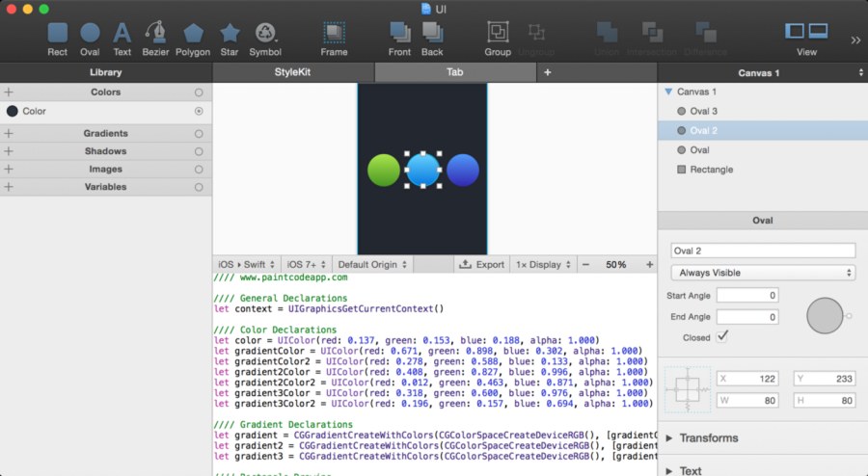Add a new gradient in Gradients section
This screenshot has width=868, height=476.
click(x=9, y=133)
